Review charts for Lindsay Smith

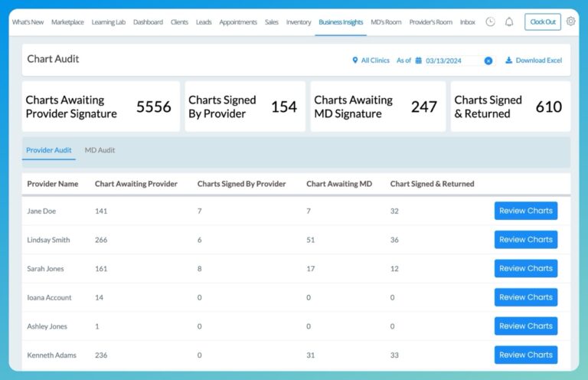click(525, 240)
